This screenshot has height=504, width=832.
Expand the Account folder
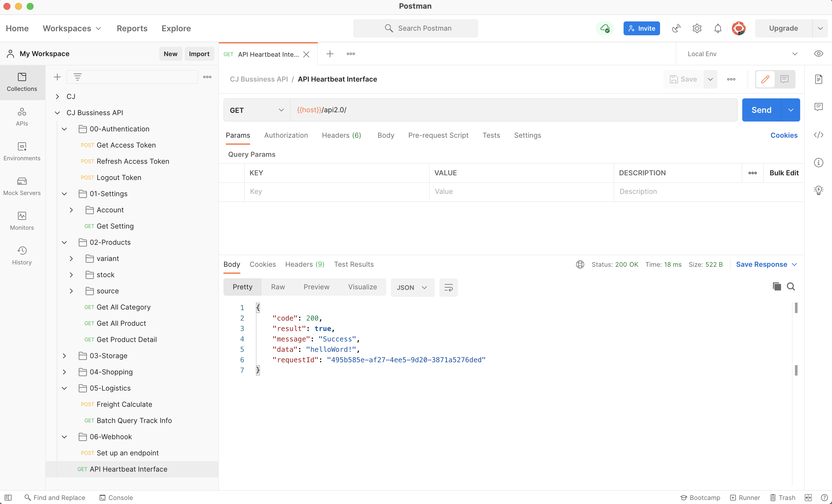click(71, 210)
